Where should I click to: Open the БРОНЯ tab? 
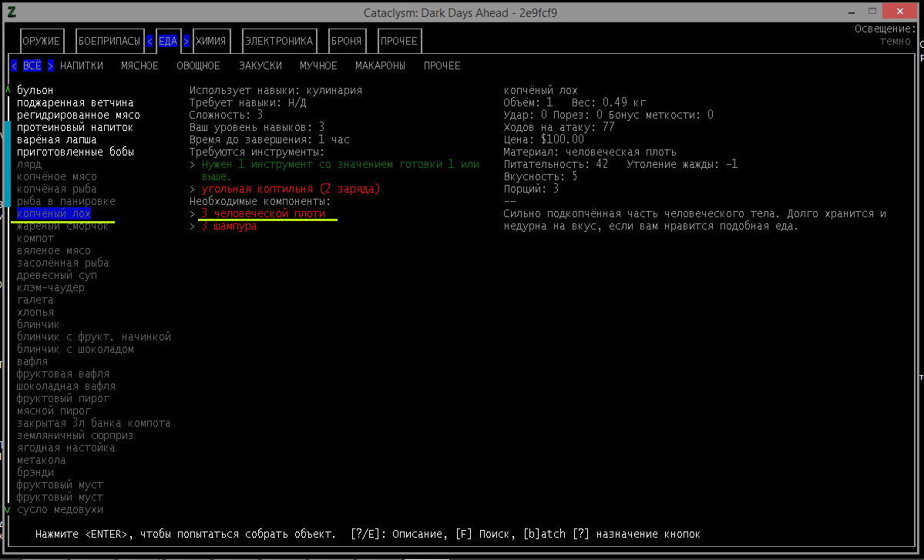pos(347,42)
